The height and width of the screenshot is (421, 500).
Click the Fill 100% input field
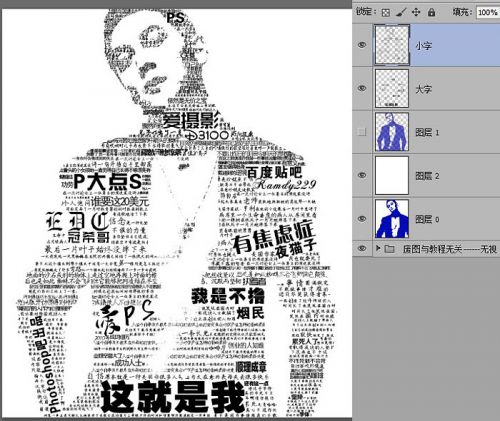488,12
